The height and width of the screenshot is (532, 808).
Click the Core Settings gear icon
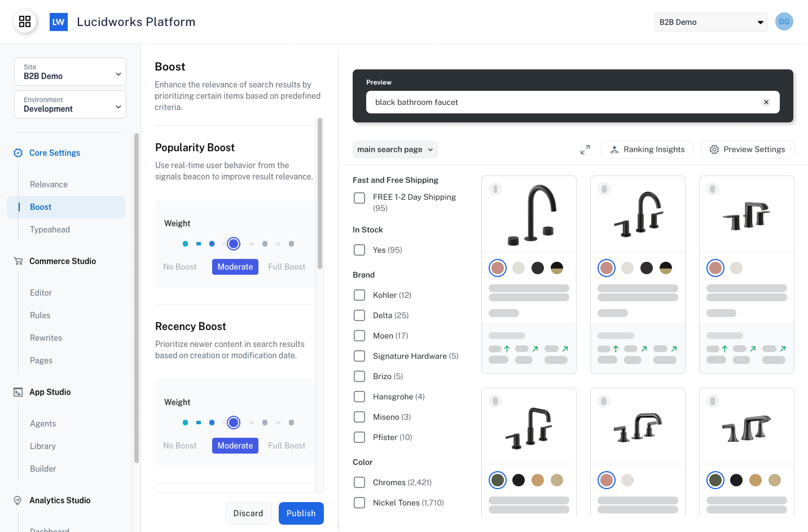pos(18,153)
